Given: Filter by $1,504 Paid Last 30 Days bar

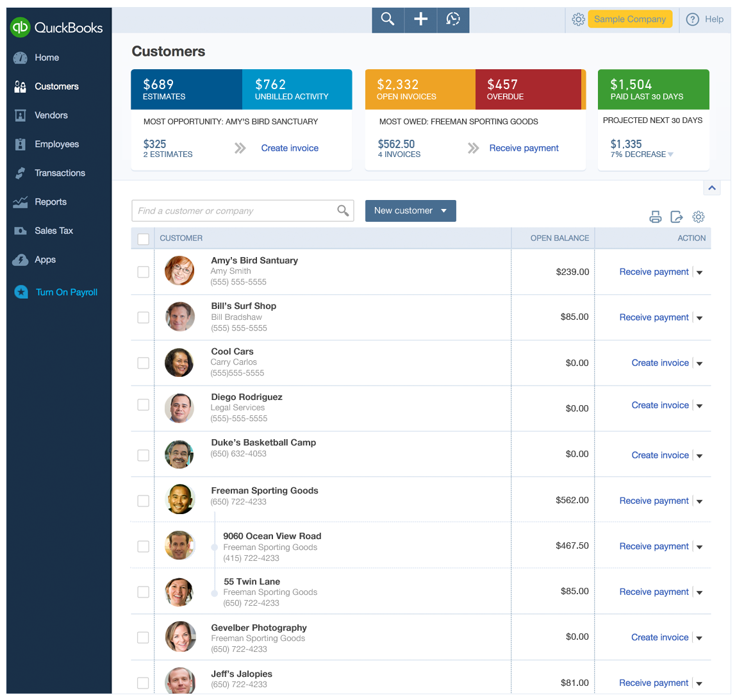Looking at the screenshot, I should coord(653,89).
